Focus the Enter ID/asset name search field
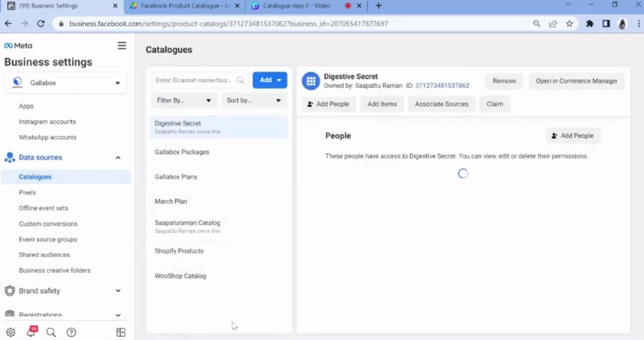The image size is (644, 340). pos(199,80)
